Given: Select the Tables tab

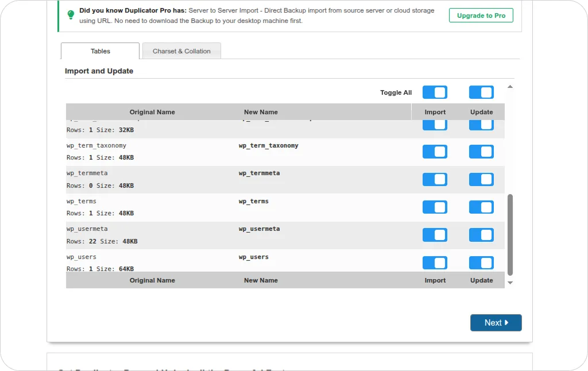Looking at the screenshot, I should [100, 51].
